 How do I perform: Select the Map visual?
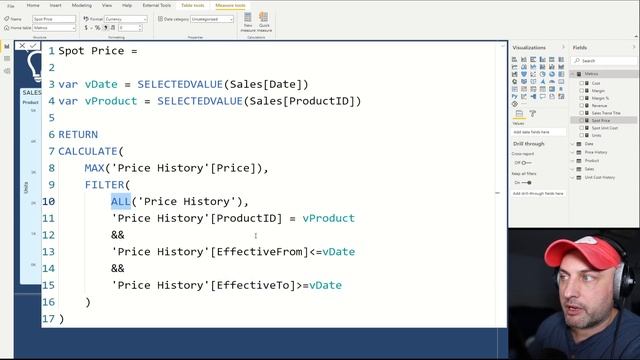coord(514,81)
